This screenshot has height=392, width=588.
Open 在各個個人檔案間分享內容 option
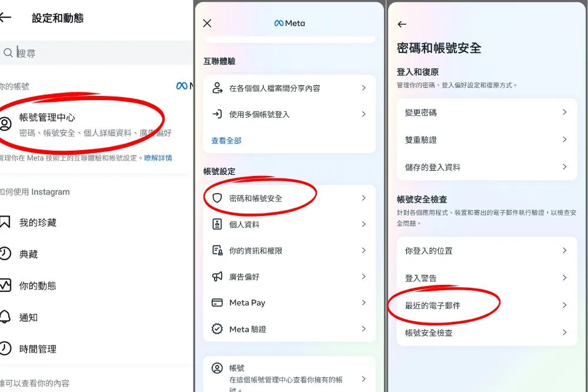pos(289,88)
